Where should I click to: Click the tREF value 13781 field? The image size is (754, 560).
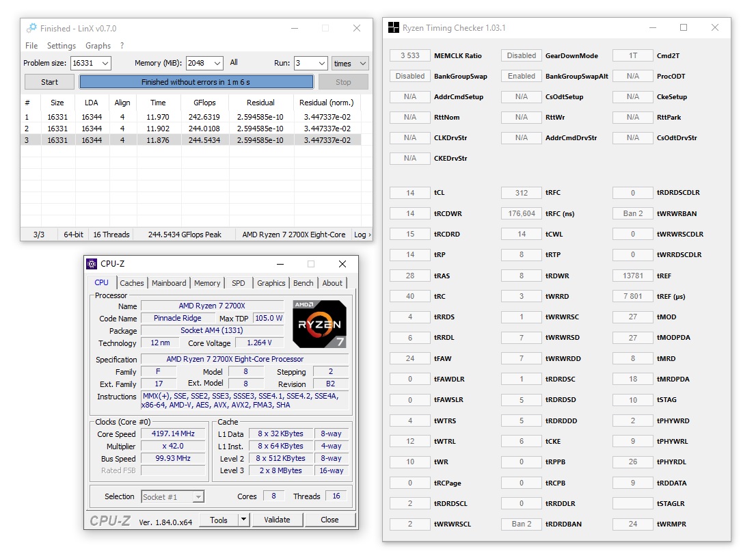(633, 276)
